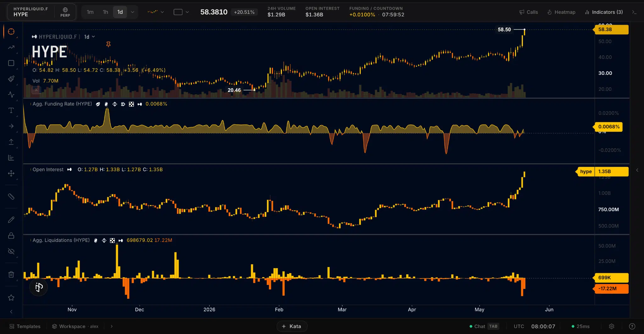Click the Hyperliquid icon in Funding Rate legend

point(140,104)
